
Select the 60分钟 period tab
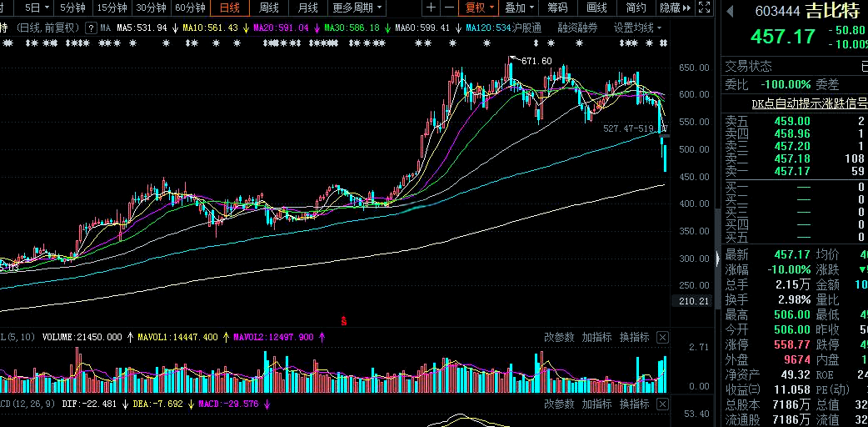tap(190, 8)
